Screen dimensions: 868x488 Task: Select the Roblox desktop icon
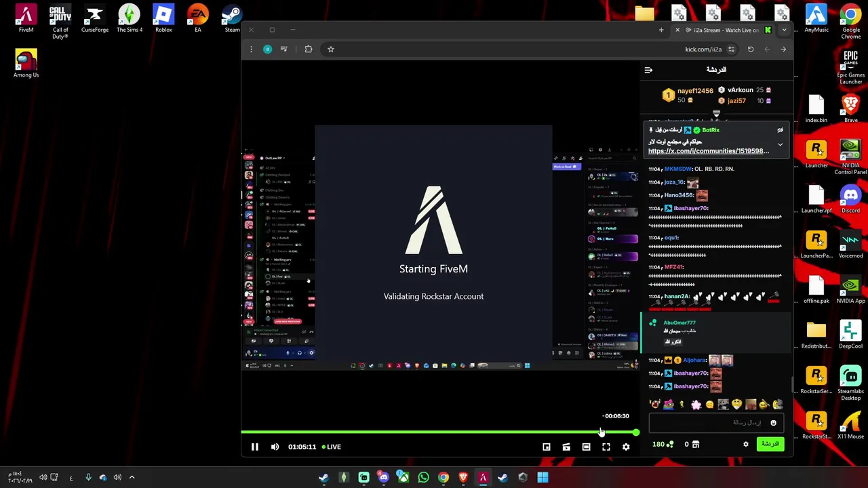click(163, 19)
